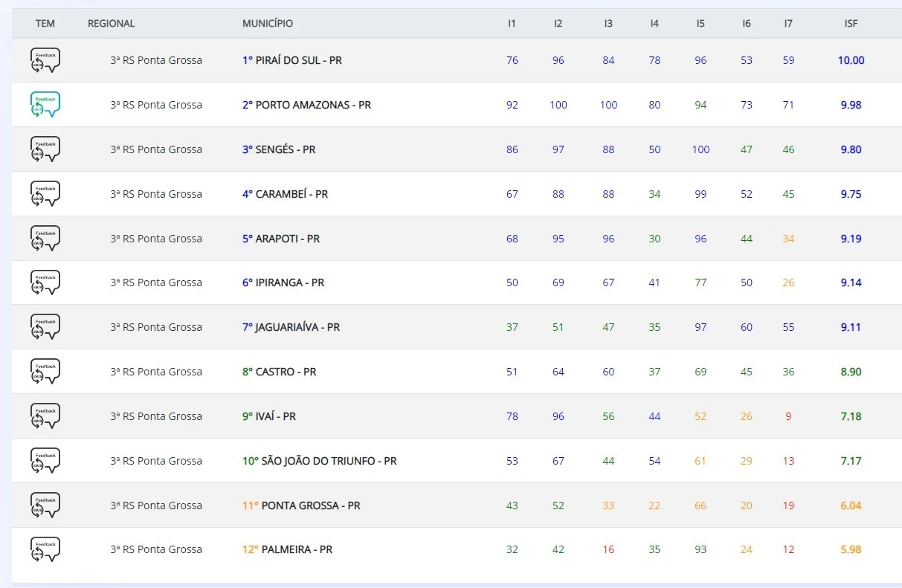Click feedback icon for São João do Triunfo
The width and height of the screenshot is (902, 588).
pyautogui.click(x=45, y=461)
